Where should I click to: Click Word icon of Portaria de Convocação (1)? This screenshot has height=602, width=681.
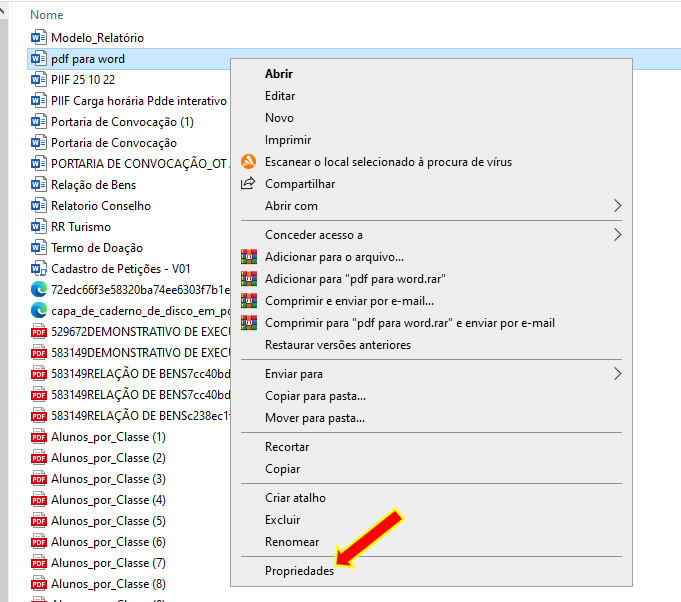click(39, 122)
